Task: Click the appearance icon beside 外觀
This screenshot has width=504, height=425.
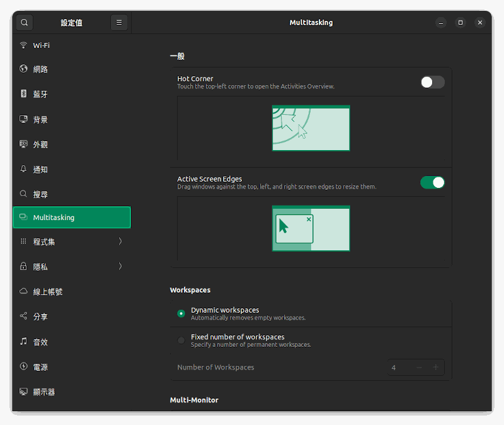Action: [x=23, y=144]
